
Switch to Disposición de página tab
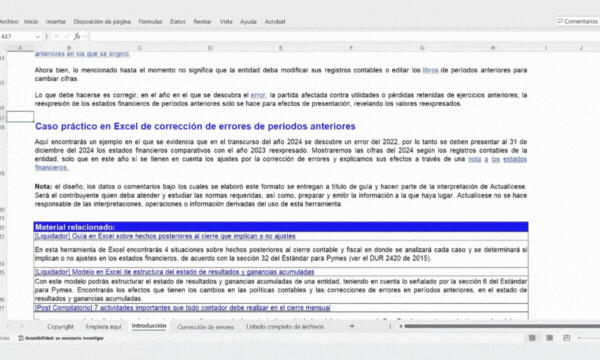[102, 22]
